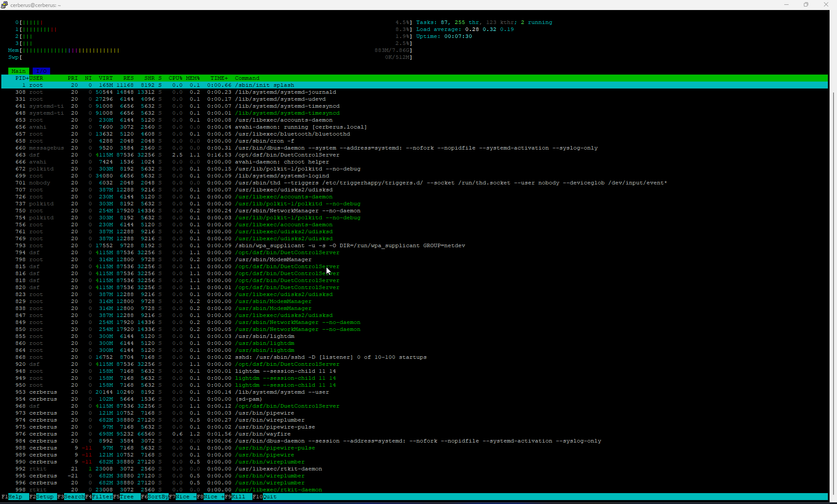
Task: Select PID 984 dbus-daemon --session row
Action: coord(415,441)
